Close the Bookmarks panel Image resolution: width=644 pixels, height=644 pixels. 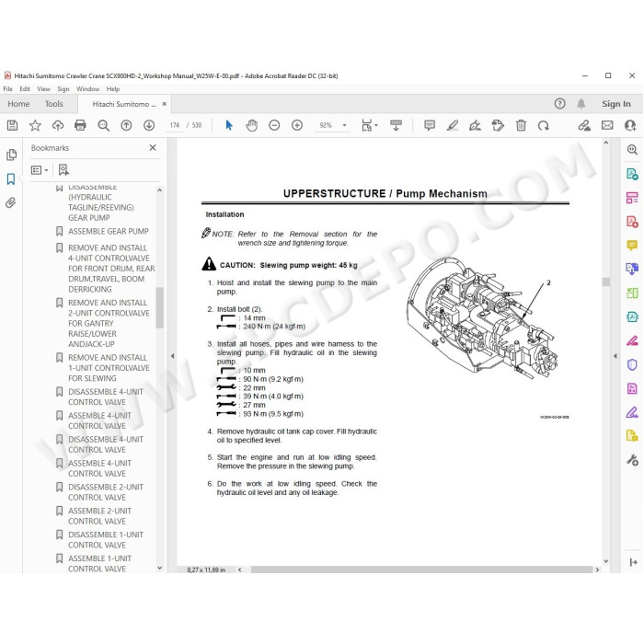(x=153, y=147)
